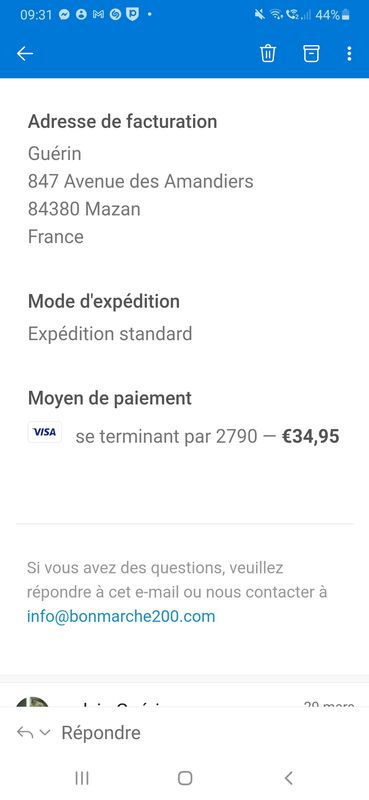369x800 pixels.
Task: Open the three-dot overflow menu
Action: pos(349,54)
